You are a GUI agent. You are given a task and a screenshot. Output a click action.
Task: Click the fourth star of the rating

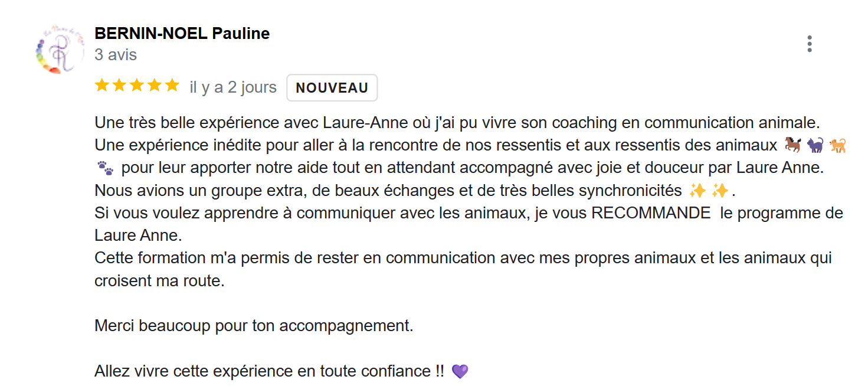(155, 86)
